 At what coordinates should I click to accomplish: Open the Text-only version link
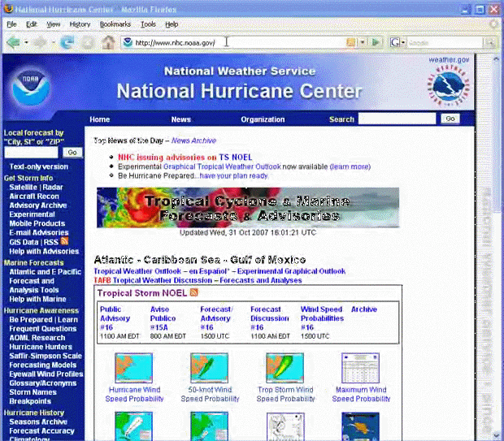tap(38, 166)
